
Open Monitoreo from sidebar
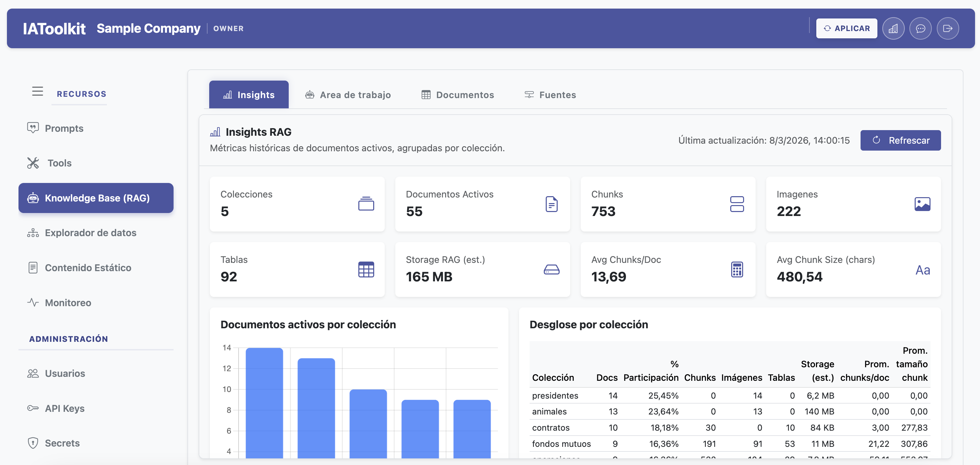[68, 303]
